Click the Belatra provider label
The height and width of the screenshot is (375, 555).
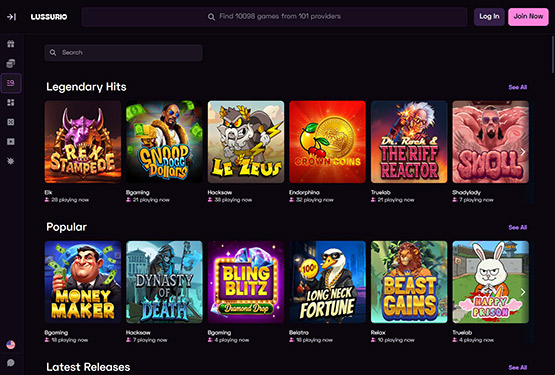pos(299,333)
